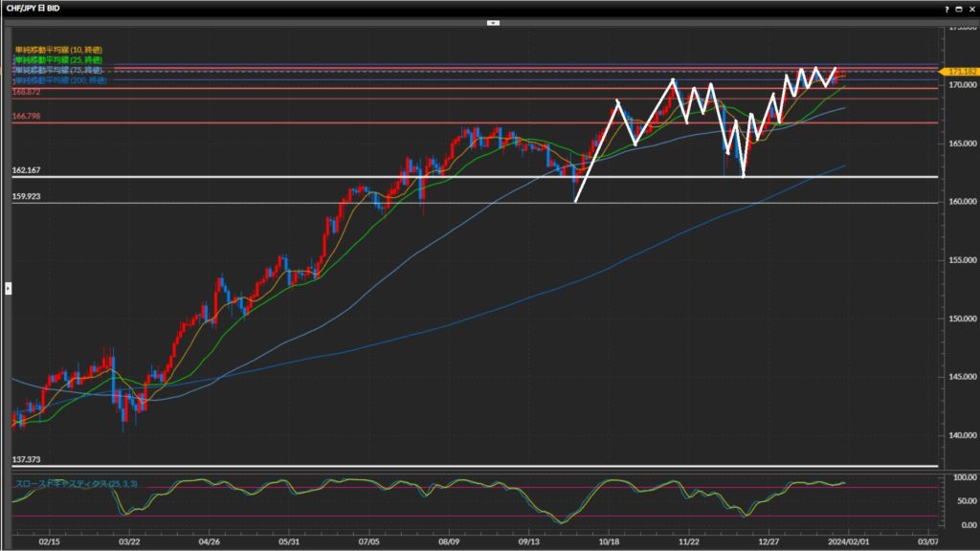Image resolution: width=980 pixels, height=551 pixels.
Task: Click the 150.000 price axis label
Action: pos(958,318)
